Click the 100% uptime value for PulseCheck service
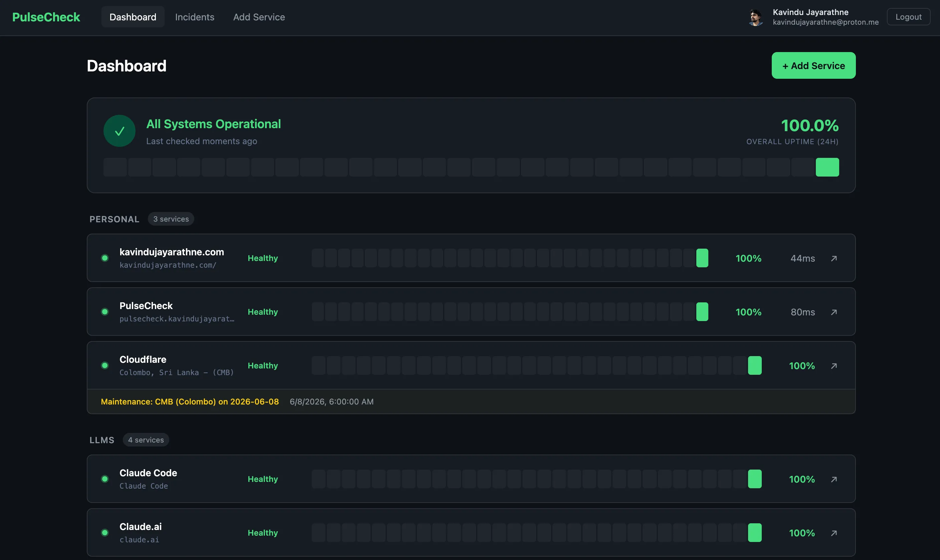Image resolution: width=940 pixels, height=560 pixels. (x=749, y=312)
